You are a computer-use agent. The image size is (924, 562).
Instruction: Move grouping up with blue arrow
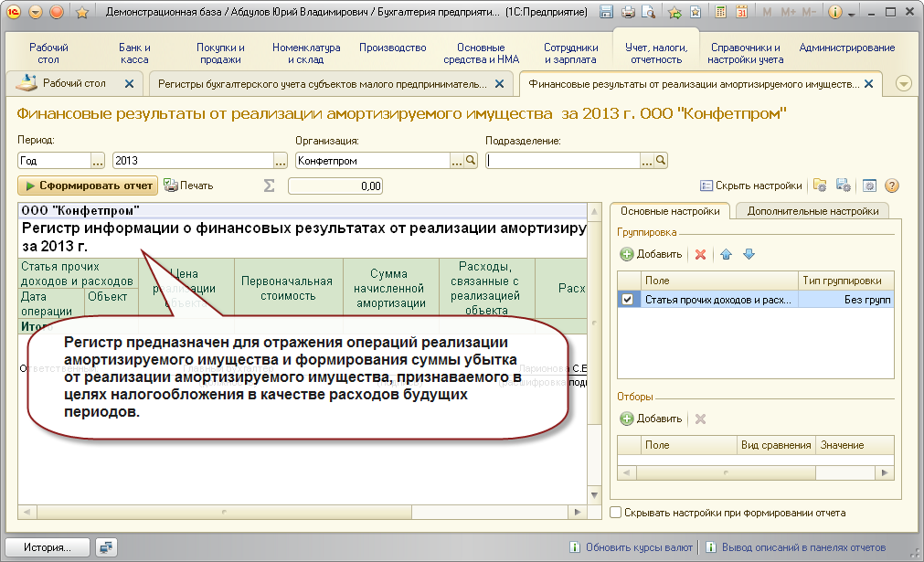(726, 254)
